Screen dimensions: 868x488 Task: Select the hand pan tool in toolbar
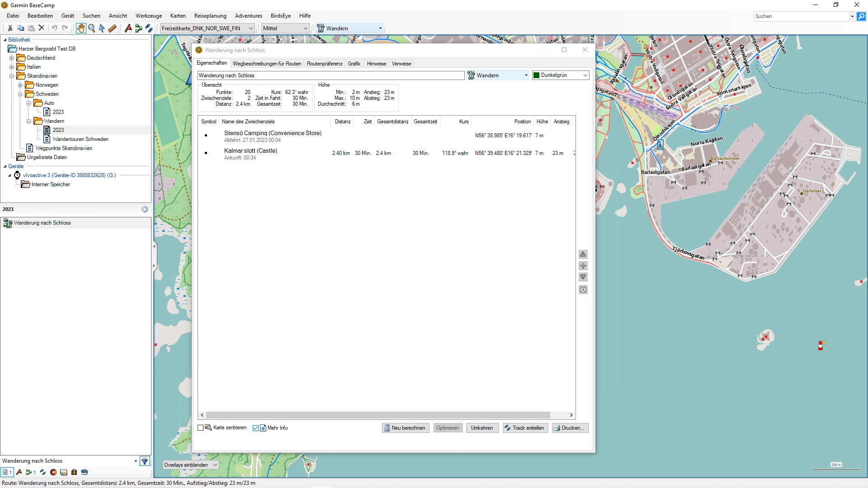pyautogui.click(x=80, y=28)
